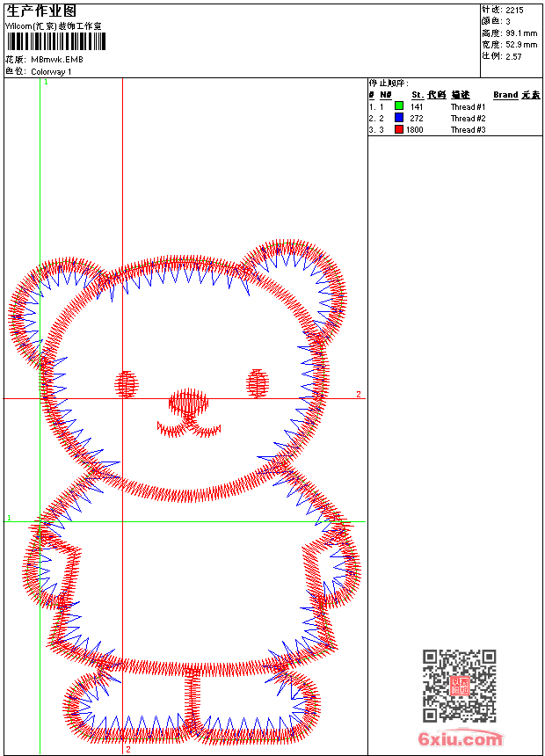Click the bear's left eye stitching
The width and height of the screenshot is (545, 756).
click(127, 384)
